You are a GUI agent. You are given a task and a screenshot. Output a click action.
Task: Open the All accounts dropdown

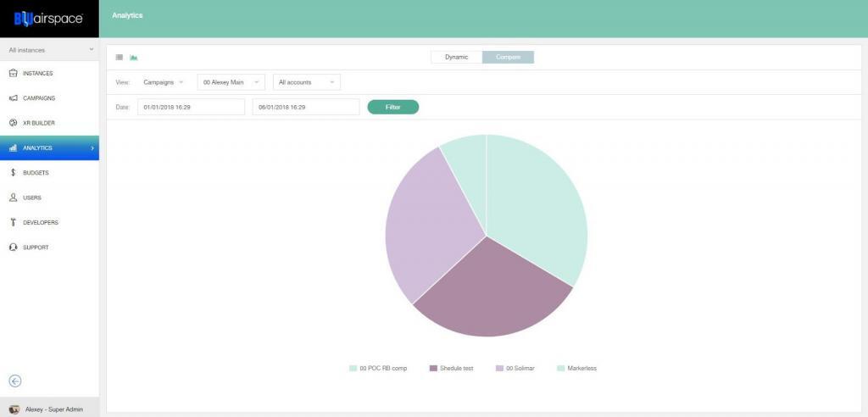[306, 82]
